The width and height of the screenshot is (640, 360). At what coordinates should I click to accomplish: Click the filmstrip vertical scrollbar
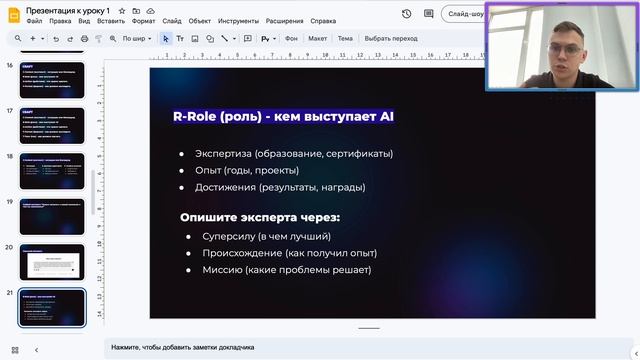pyautogui.click(x=93, y=192)
